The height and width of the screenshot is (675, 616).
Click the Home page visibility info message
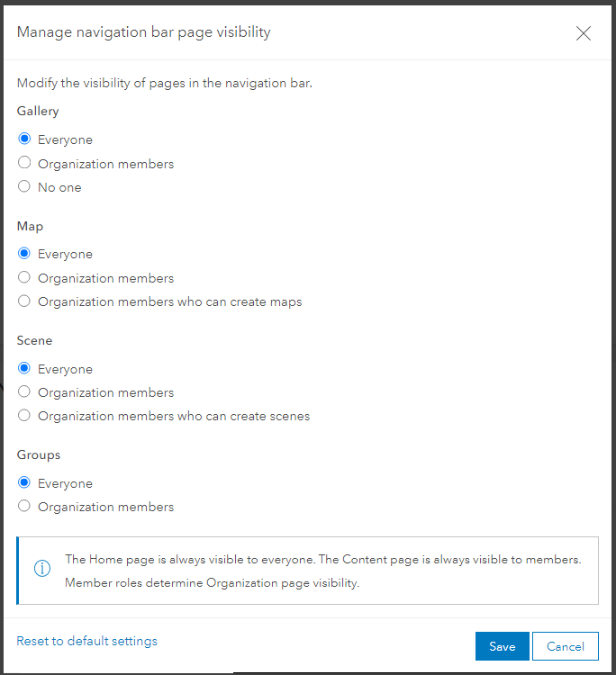322,571
